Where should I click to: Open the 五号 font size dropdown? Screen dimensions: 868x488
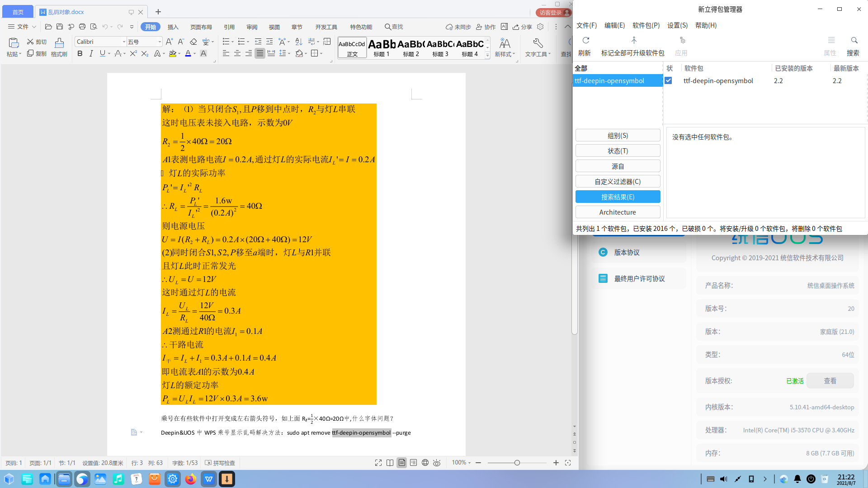160,42
